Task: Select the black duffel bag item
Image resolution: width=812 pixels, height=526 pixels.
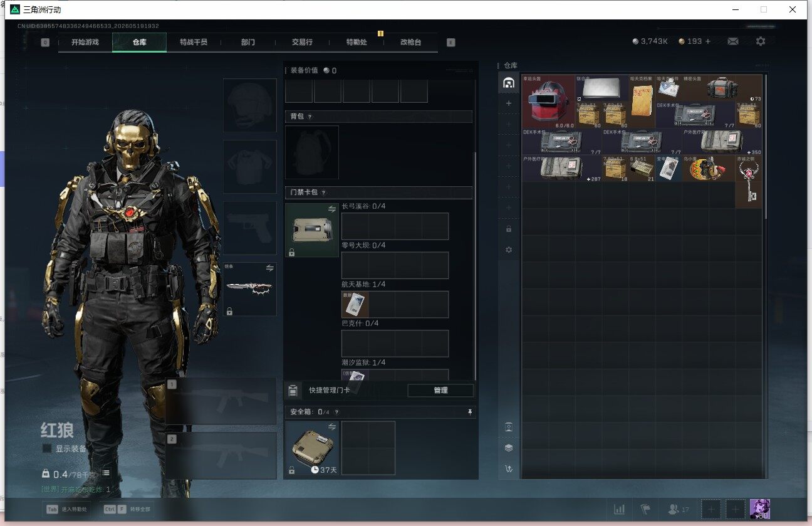Action: pos(722,88)
